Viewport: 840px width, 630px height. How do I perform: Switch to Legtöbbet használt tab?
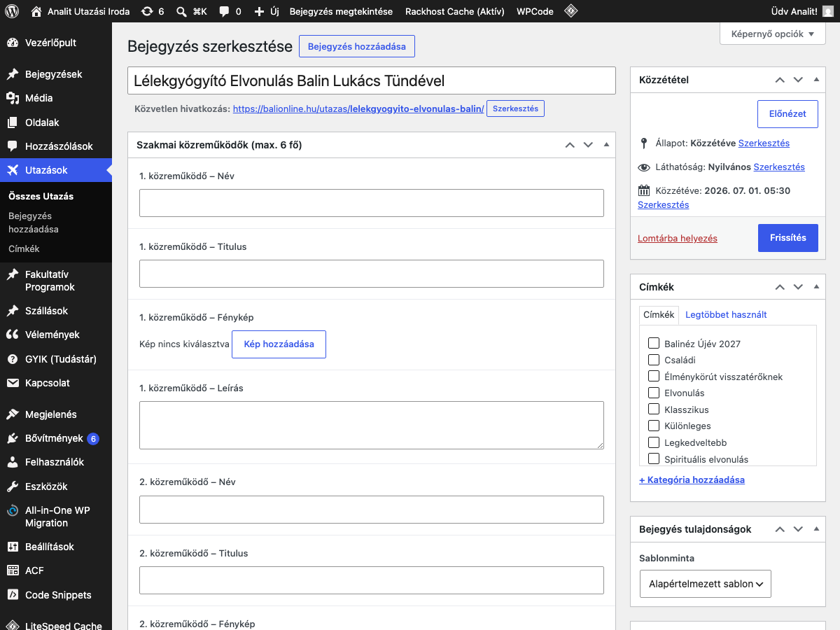tap(726, 315)
